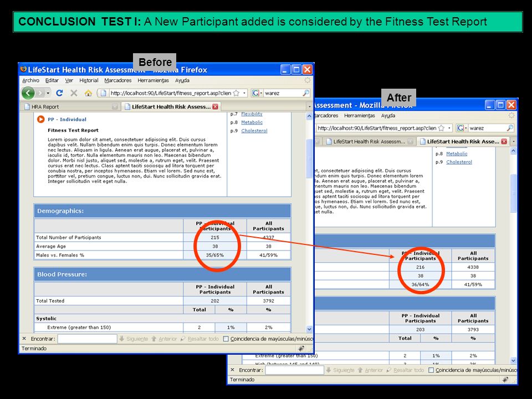
Task: Click status bar icon in Before window
Action: pos(301,349)
